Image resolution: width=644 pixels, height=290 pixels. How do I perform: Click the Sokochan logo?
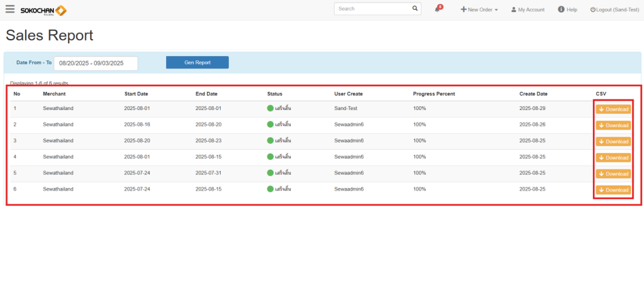point(43,10)
